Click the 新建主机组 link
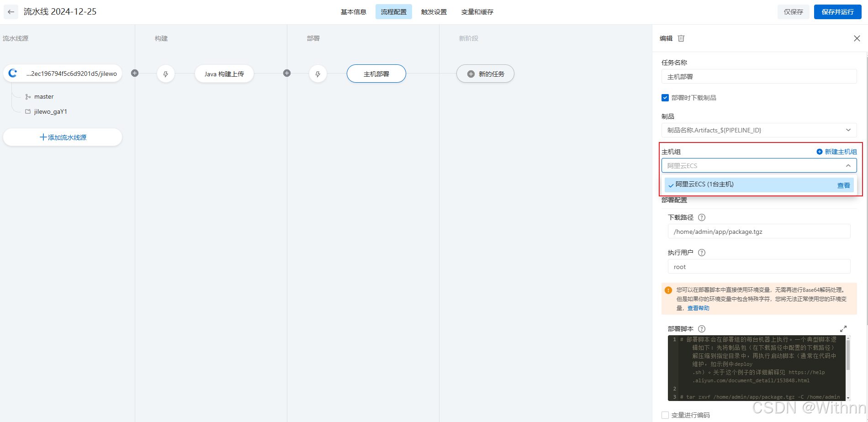This screenshot has height=422, width=868. coord(841,152)
